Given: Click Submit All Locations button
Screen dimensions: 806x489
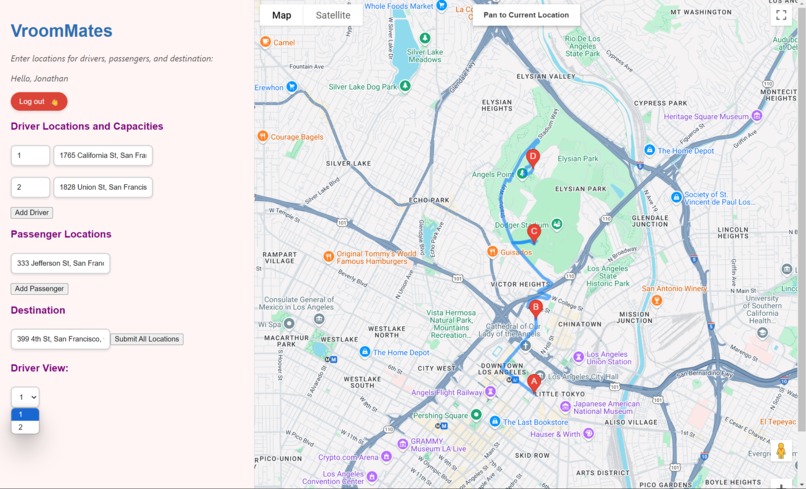Looking at the screenshot, I should pos(147,339).
